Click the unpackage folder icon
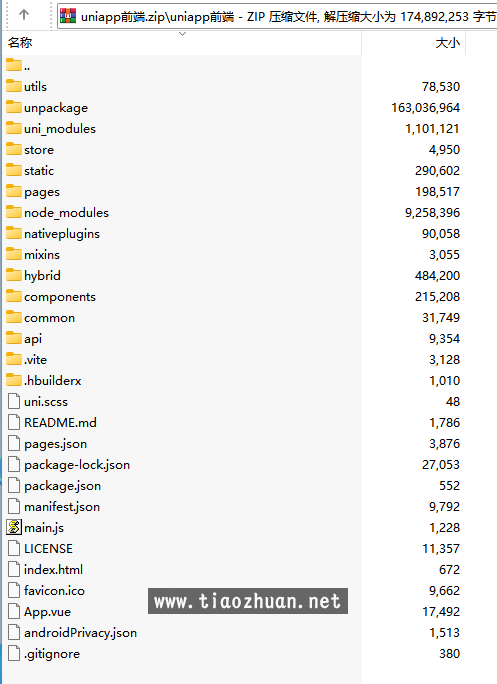This screenshot has width=497, height=684. [14, 107]
